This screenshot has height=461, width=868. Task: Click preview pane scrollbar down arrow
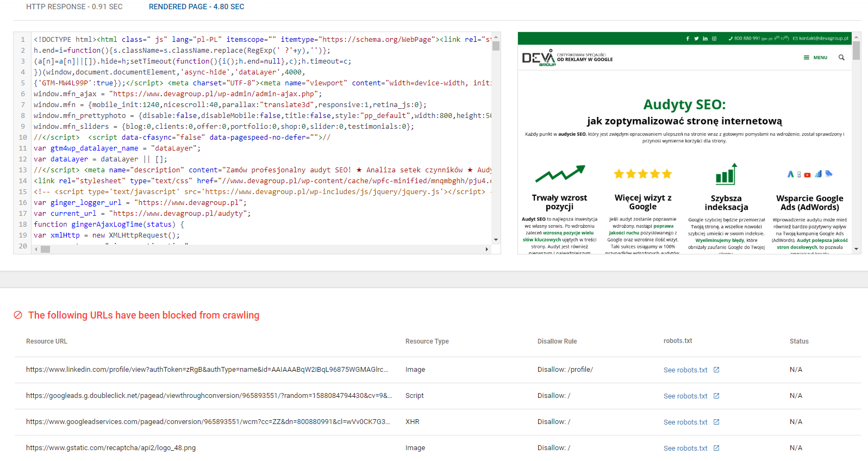pyautogui.click(x=857, y=249)
